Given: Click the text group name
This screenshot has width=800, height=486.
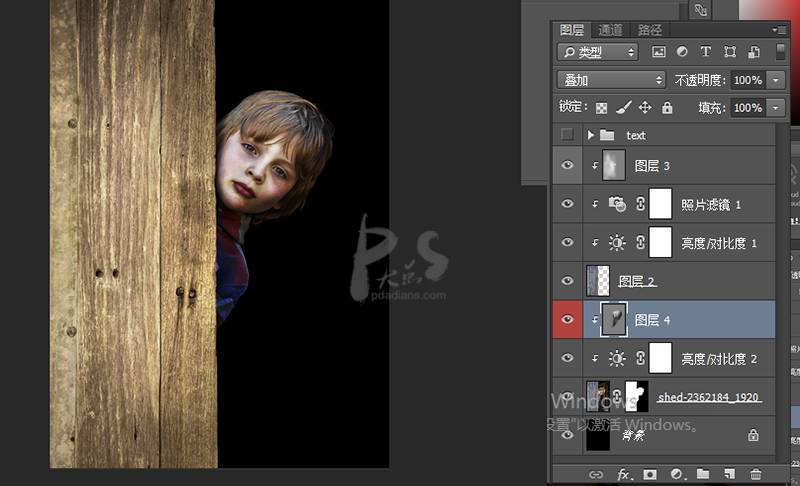Looking at the screenshot, I should pyautogui.click(x=636, y=135).
